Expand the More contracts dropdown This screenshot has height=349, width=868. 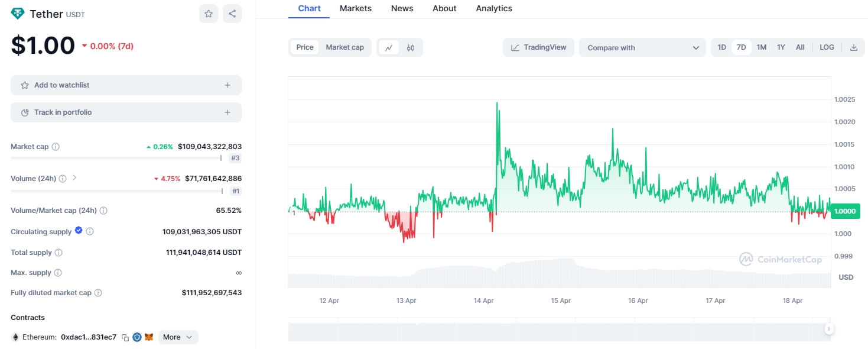tap(178, 337)
